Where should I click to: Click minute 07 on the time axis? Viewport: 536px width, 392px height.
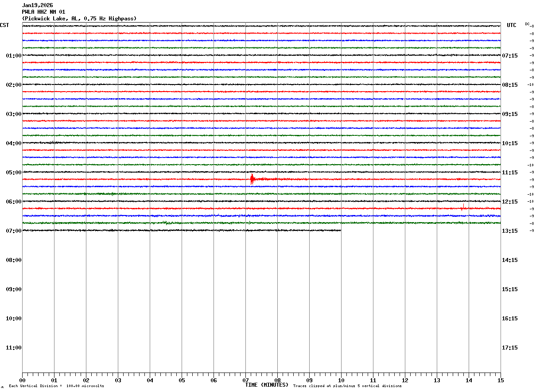click(x=245, y=380)
